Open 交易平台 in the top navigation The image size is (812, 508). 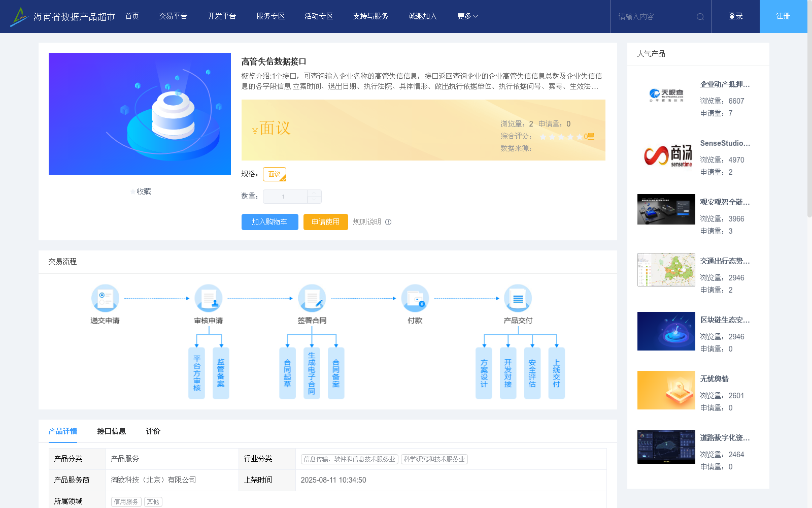[173, 16]
